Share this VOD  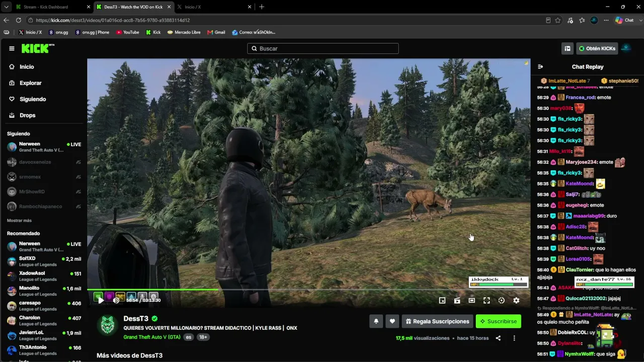point(498,338)
